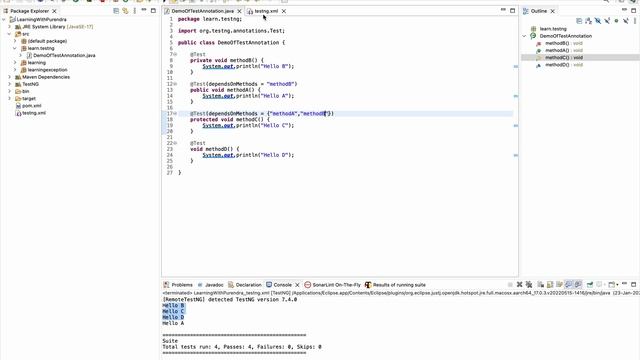Place cursor in 'Hello C' println line
The image size is (640, 360).
pyautogui.click(x=248, y=125)
